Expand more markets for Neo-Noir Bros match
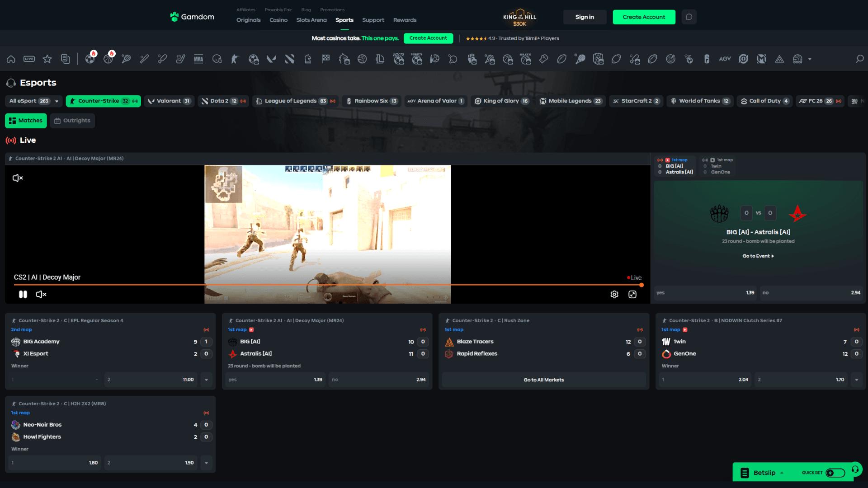The width and height of the screenshot is (868, 488). pos(207,463)
